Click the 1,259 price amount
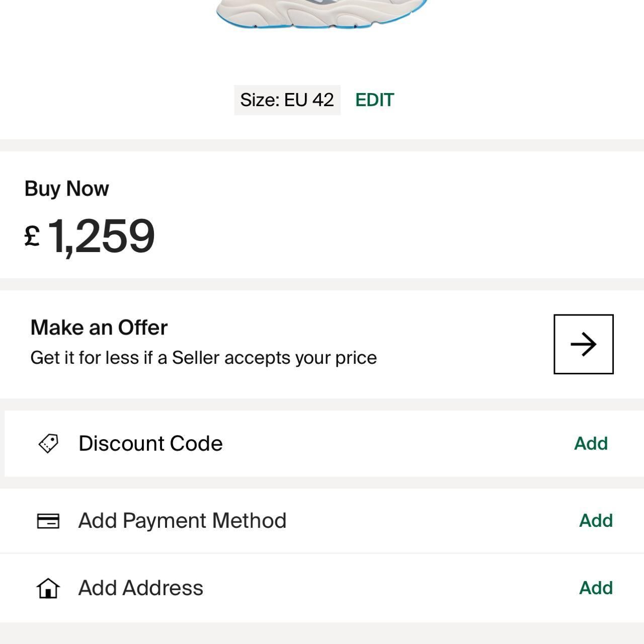Screen dimensions: 644x644 pyautogui.click(x=101, y=235)
